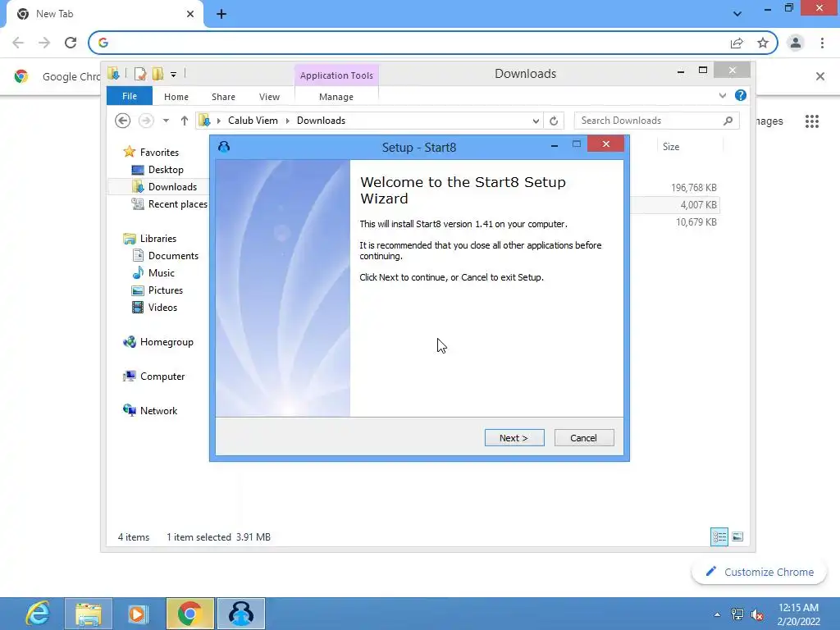
Task: Click Size column header
Action: (x=690, y=147)
